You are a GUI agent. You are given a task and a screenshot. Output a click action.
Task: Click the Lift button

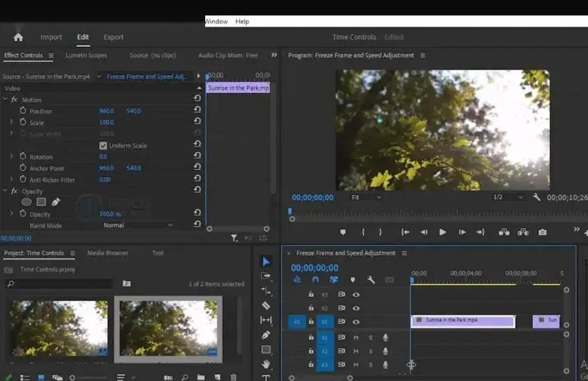click(504, 232)
